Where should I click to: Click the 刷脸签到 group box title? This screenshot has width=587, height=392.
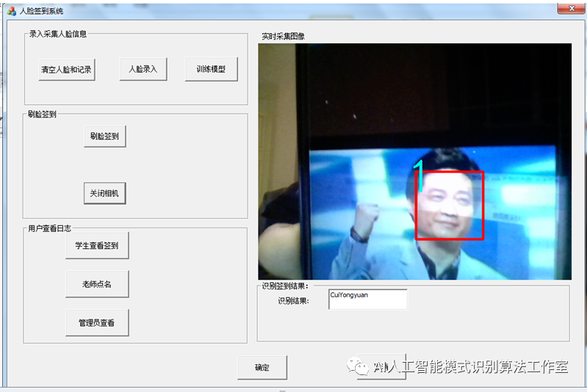click(x=42, y=114)
